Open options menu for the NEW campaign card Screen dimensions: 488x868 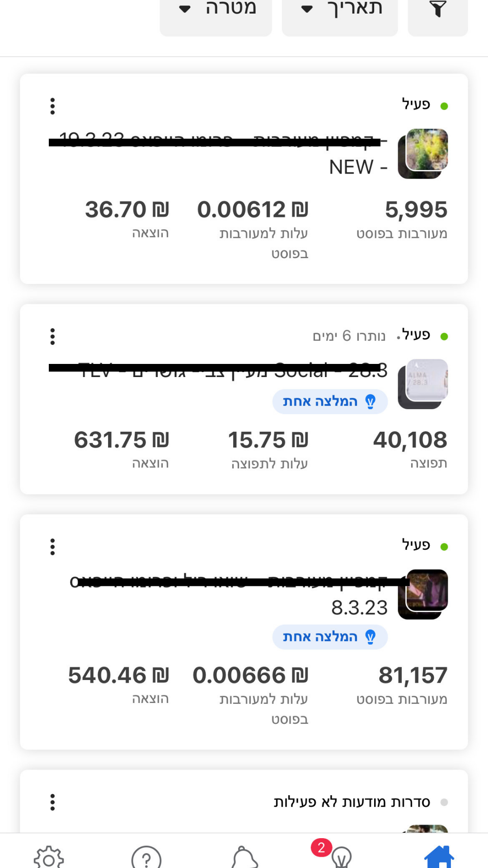52,106
